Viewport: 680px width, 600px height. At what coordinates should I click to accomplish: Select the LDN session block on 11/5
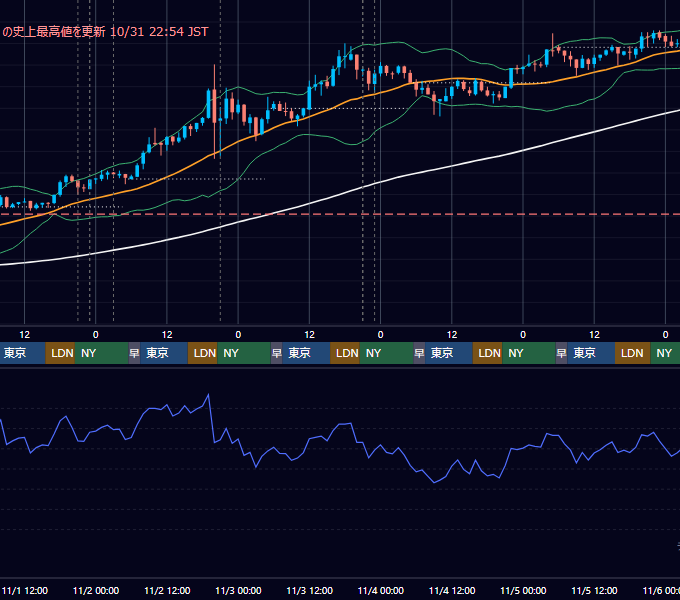click(x=632, y=353)
